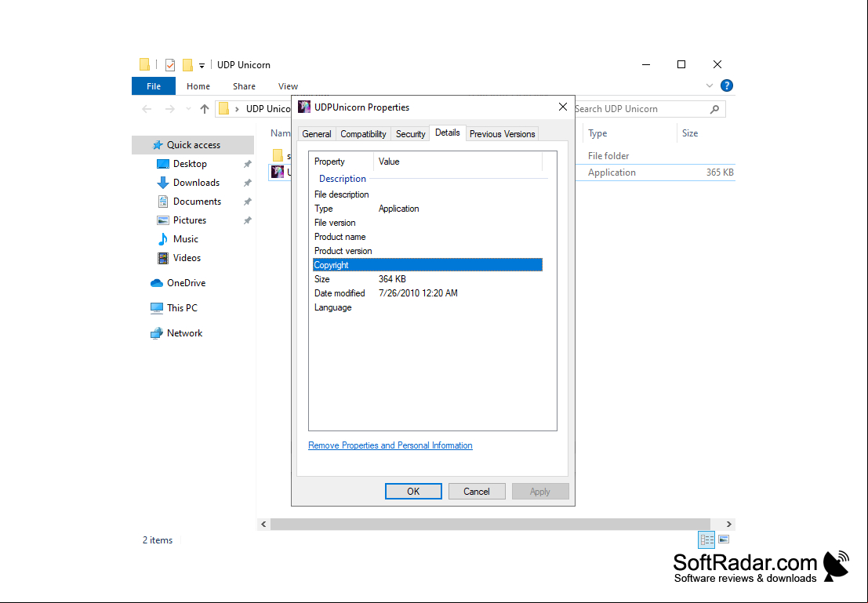Sort by the Size column header
Screen dimensions: 868x603
pos(690,133)
